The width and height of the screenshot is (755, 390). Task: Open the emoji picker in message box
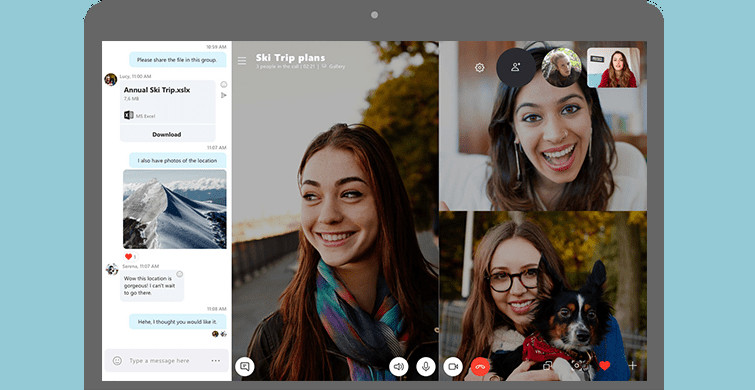pos(117,361)
